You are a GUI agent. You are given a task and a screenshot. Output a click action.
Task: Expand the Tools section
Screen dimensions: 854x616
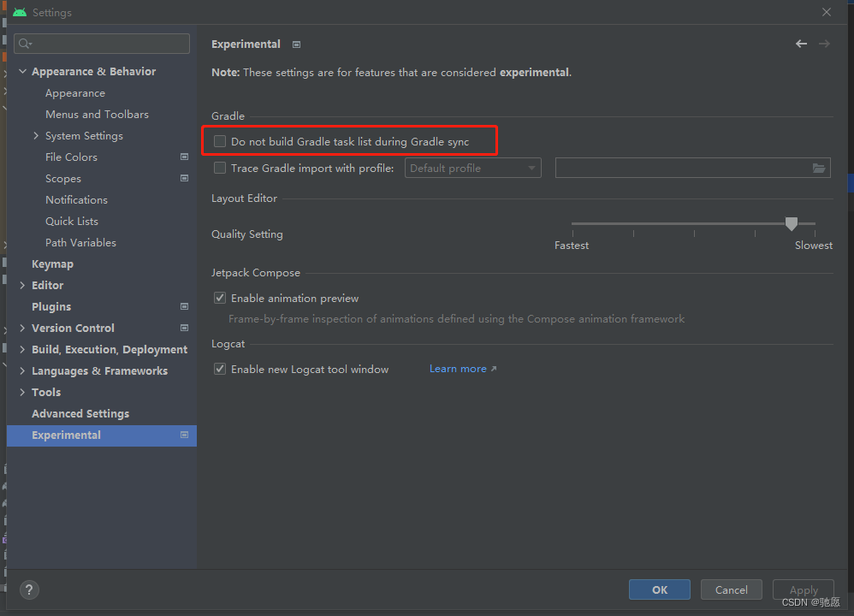[22, 392]
